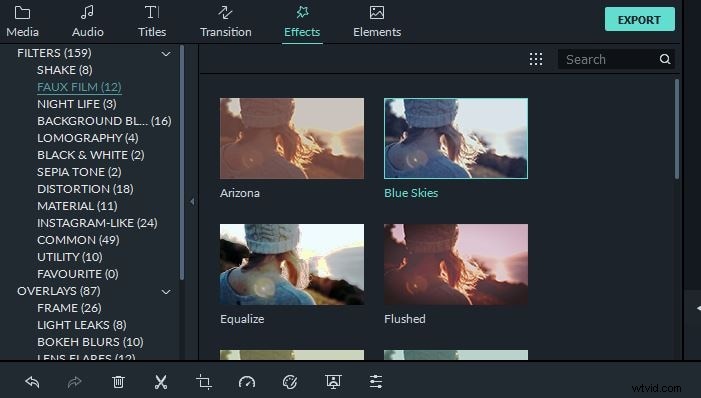The width and height of the screenshot is (701, 398).
Task: Toggle the grid view icon
Action: coord(536,59)
